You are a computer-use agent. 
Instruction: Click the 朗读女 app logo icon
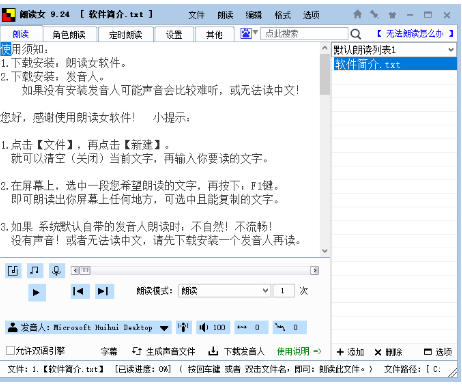point(8,15)
